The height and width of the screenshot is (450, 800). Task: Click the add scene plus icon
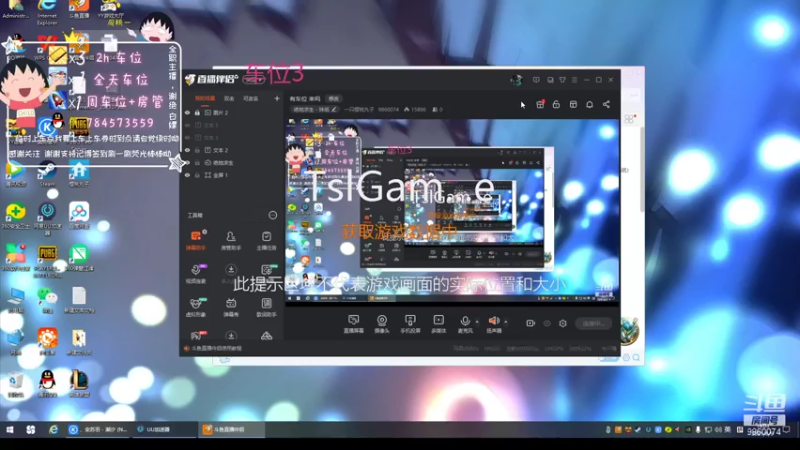tap(277, 98)
